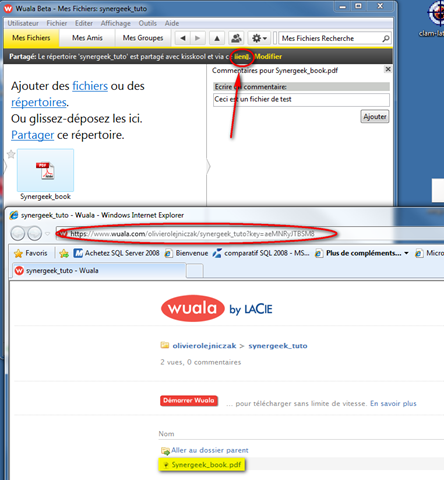Click the forward navigation arrow in Wuala
The image size is (444, 480).
(197, 38)
